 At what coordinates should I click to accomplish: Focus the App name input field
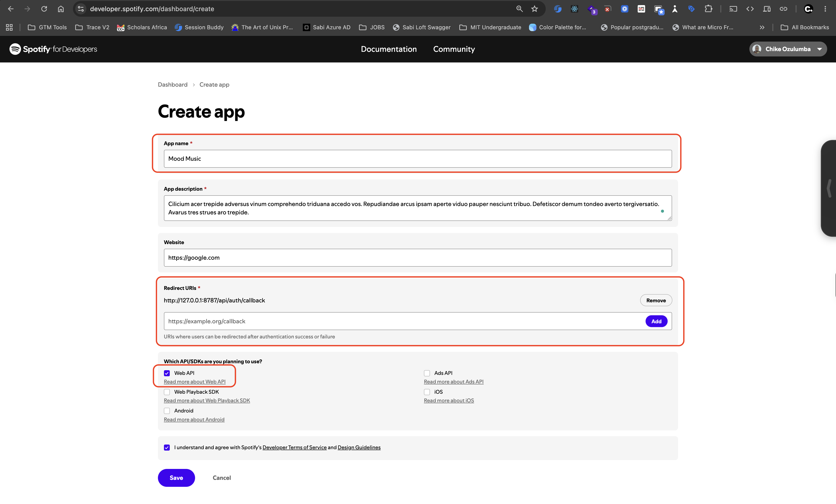point(418,158)
